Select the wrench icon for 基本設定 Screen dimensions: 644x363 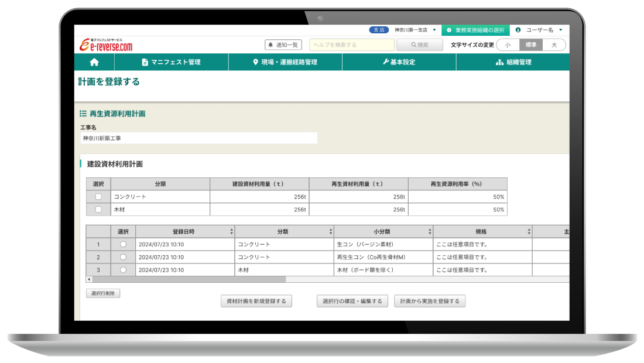[386, 62]
